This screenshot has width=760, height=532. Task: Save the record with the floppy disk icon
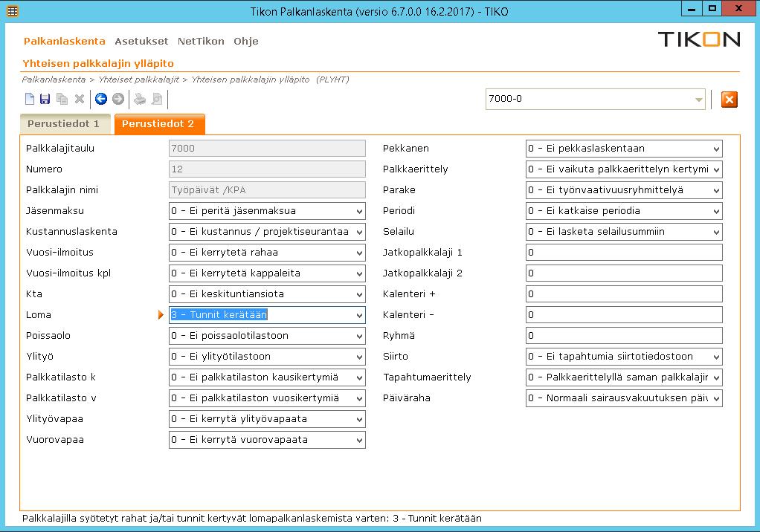click(x=45, y=99)
